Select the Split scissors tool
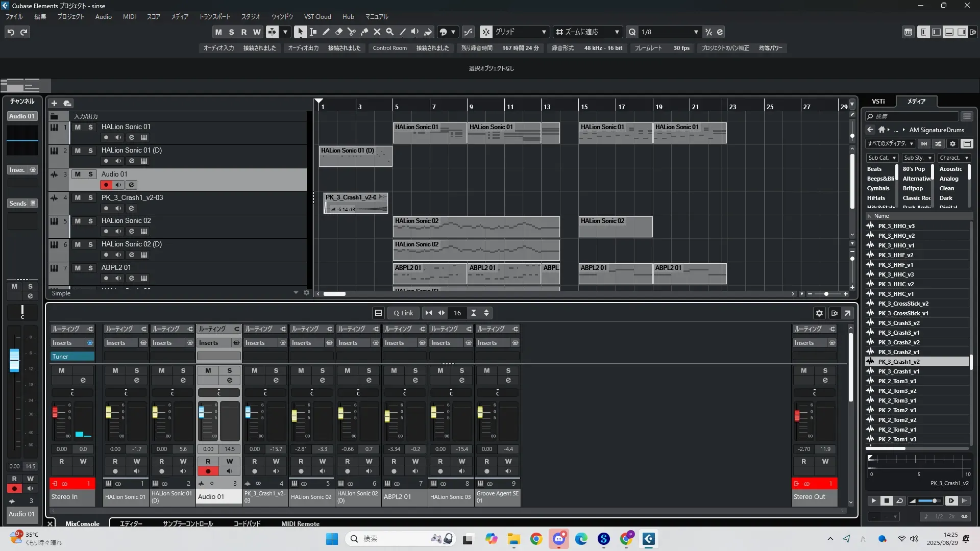The image size is (980, 551). 352,32
